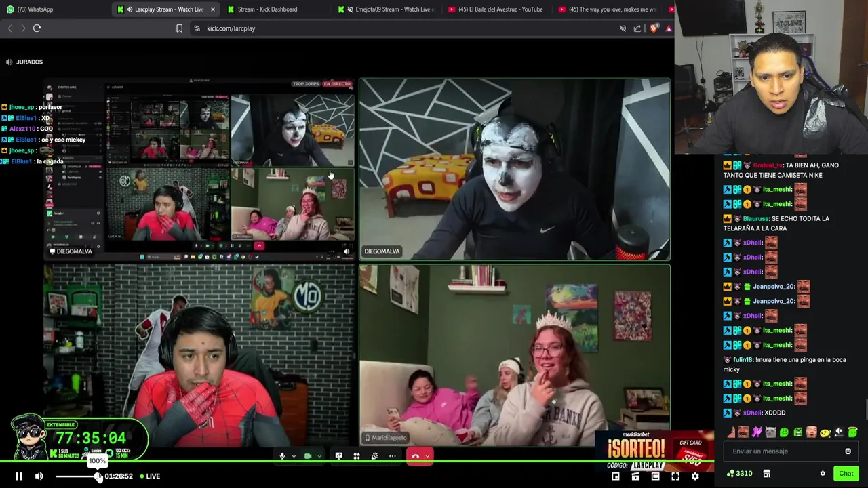
Task: Switch to El Baile del Avestruz YouTube tab
Action: coord(495,9)
